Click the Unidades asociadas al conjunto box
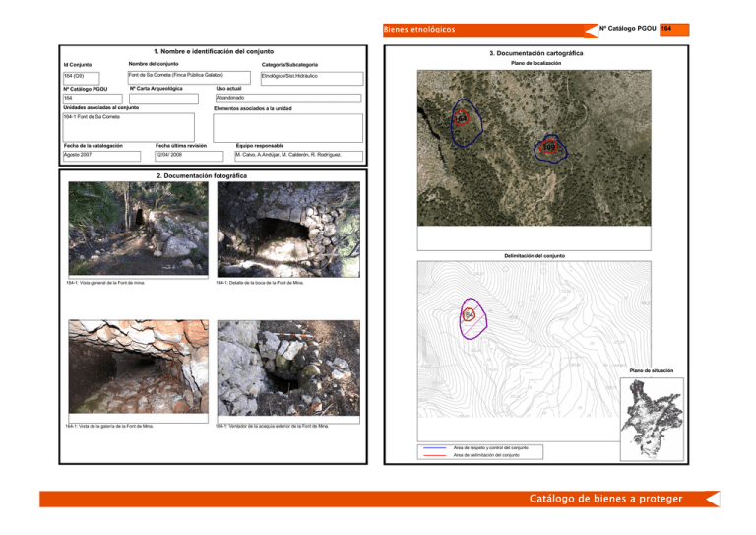The width and height of the screenshot is (756, 535). [x=129, y=127]
